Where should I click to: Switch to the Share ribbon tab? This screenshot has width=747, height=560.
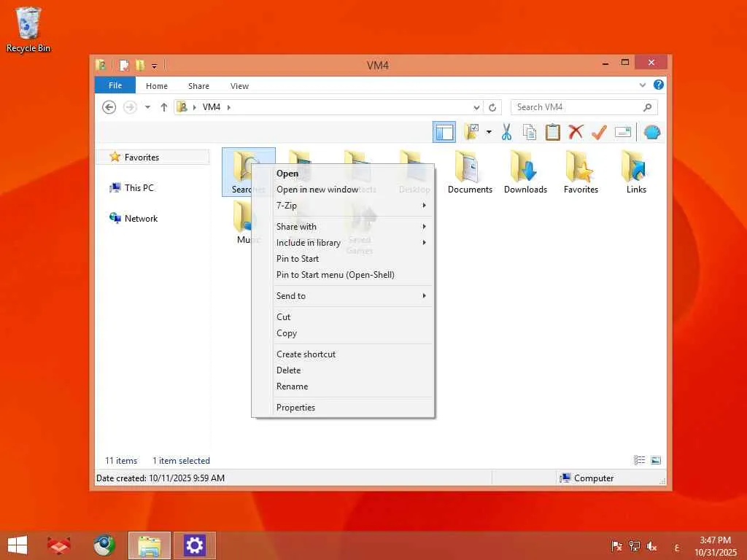(x=198, y=86)
